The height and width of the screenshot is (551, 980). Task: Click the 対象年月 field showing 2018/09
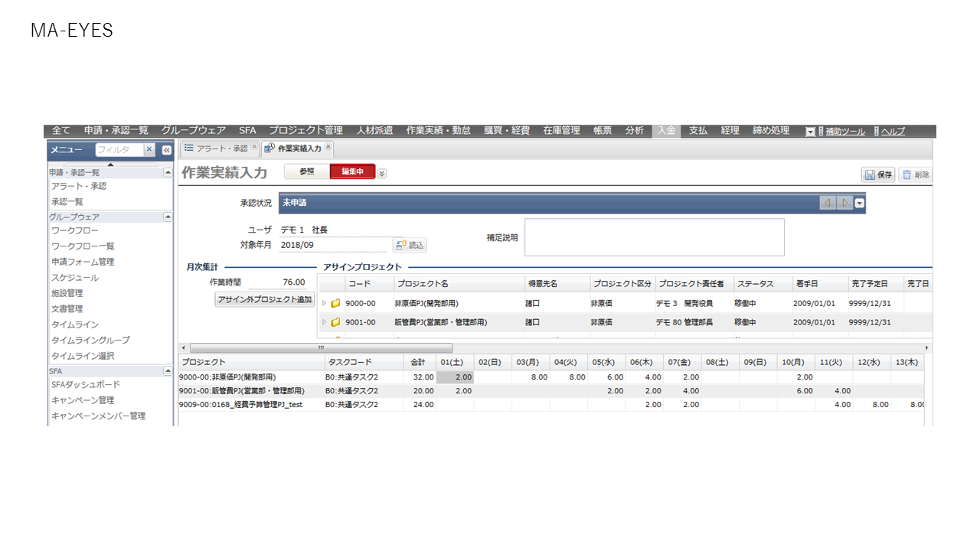pyautogui.click(x=334, y=245)
